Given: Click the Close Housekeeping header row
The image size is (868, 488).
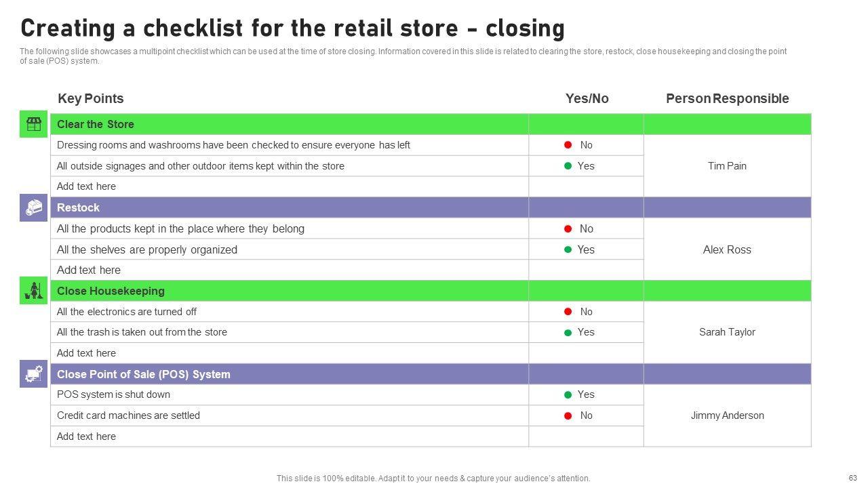Looking at the screenshot, I should click(111, 291).
